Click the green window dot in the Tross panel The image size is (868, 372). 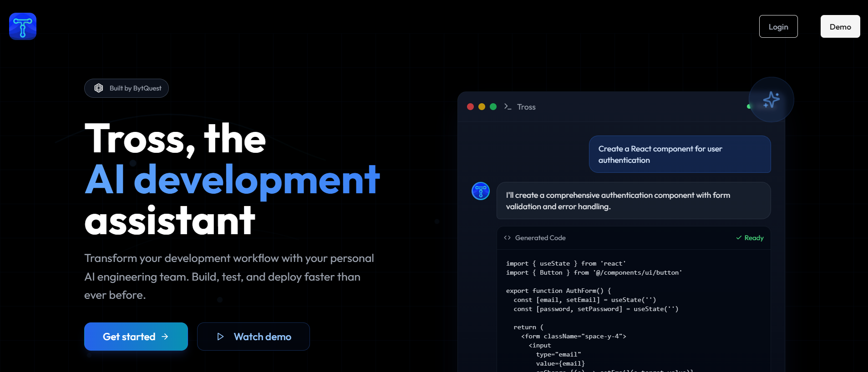[493, 107]
